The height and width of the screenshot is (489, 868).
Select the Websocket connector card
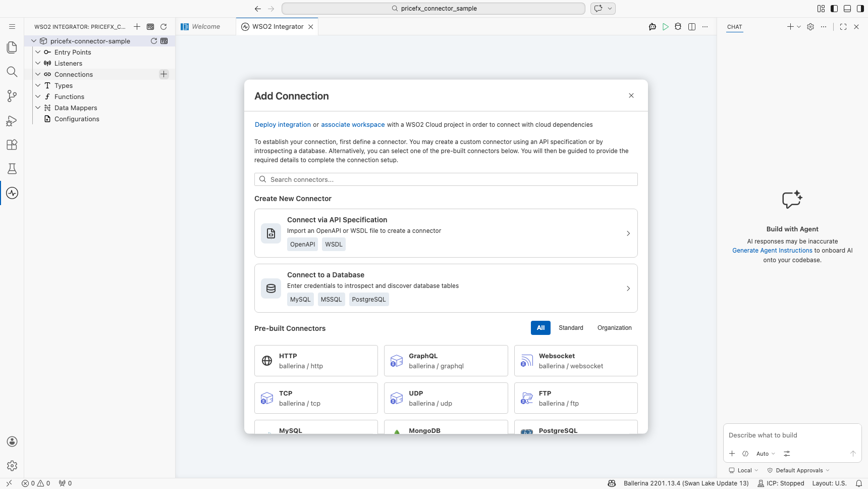(x=576, y=361)
